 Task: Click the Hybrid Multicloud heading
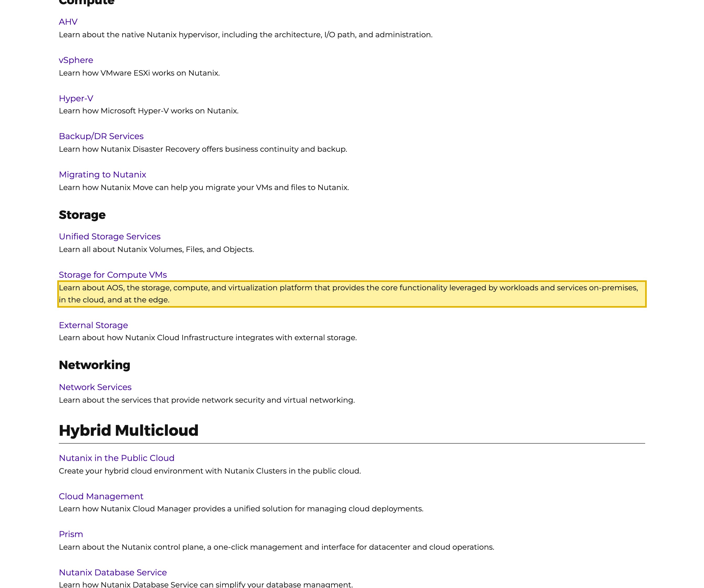(128, 430)
